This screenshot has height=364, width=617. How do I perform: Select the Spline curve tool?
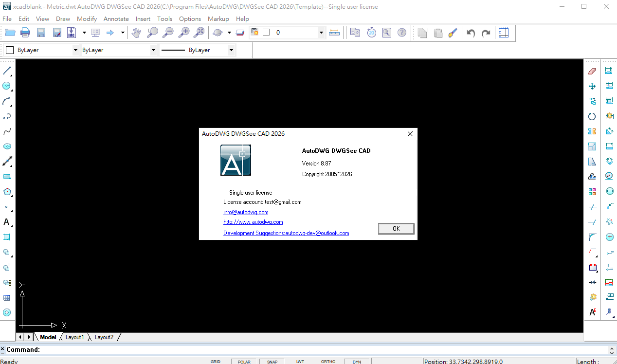point(7,131)
